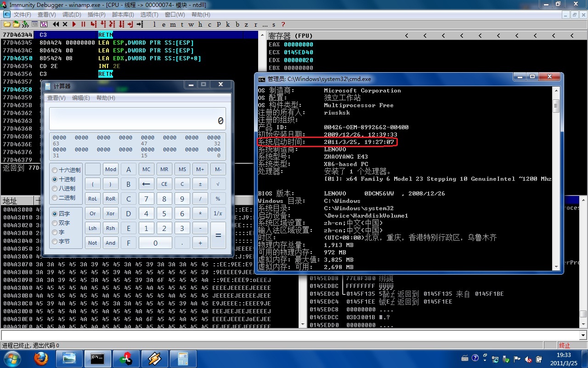Click the Lsh button in Calculator
The image size is (588, 368).
[93, 228]
